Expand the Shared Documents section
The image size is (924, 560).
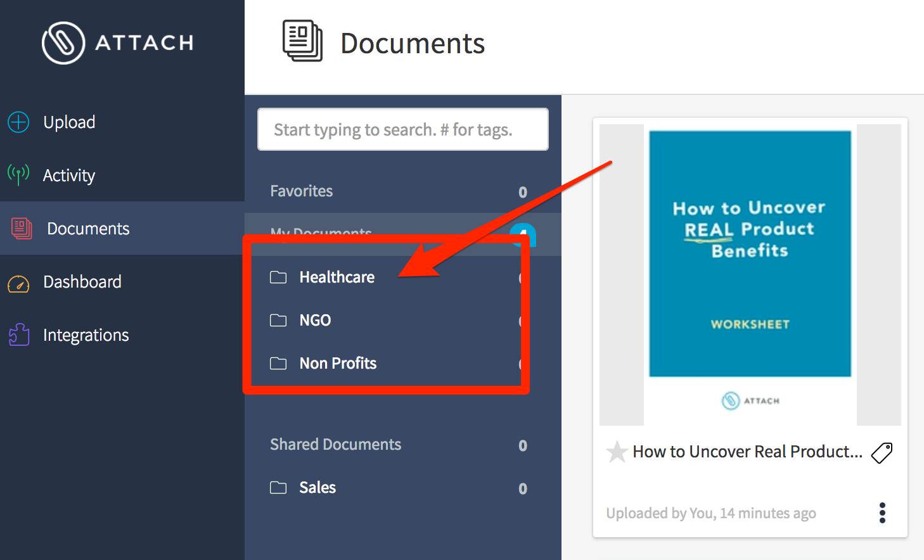pos(335,444)
